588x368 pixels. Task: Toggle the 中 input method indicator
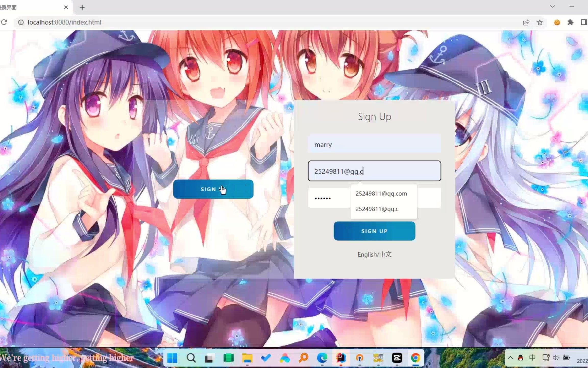coord(532,358)
